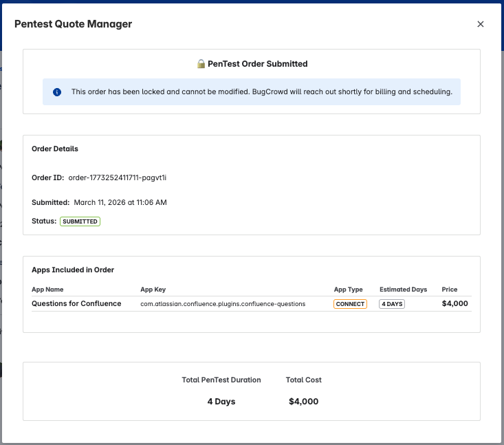Click the Total PenTest Duration label
The image size is (504, 445).
click(x=221, y=380)
